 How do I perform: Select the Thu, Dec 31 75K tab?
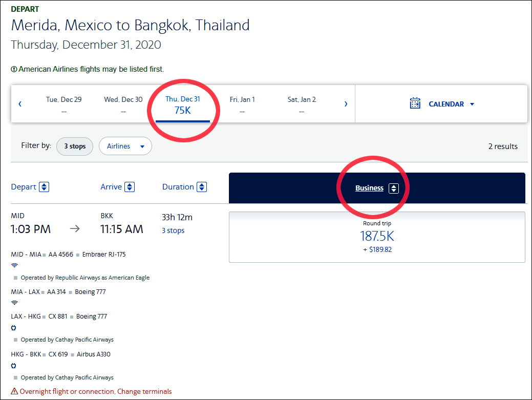(x=182, y=105)
